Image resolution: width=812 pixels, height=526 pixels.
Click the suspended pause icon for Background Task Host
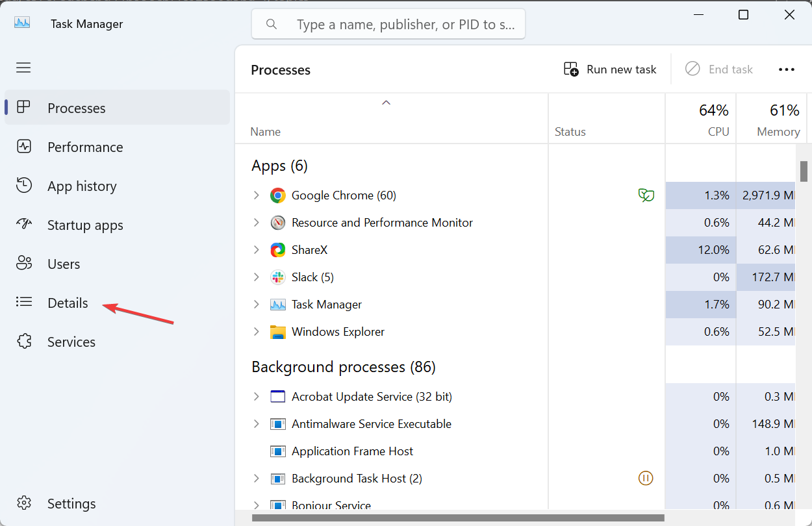click(646, 479)
